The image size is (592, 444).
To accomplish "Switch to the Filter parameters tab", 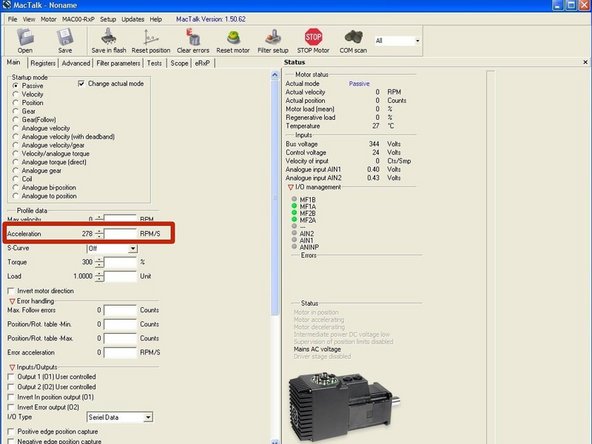I will point(118,63).
